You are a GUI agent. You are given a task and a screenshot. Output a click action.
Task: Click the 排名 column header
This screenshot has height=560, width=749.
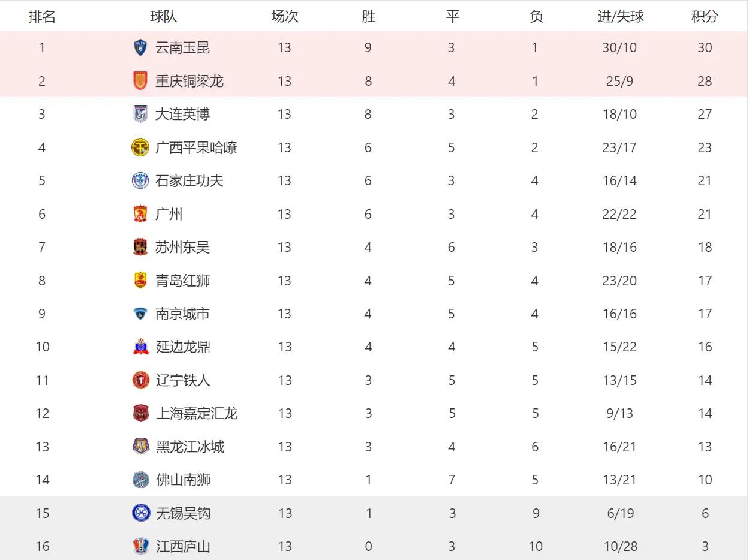click(42, 16)
